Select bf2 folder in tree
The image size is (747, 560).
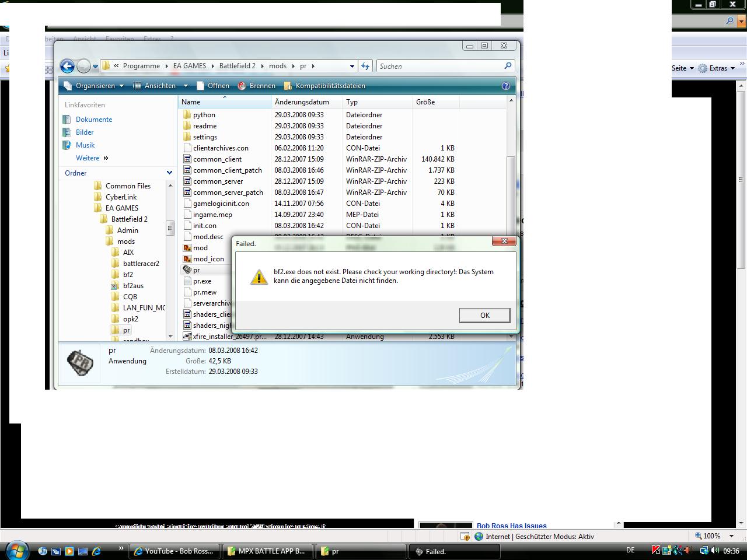(x=128, y=275)
